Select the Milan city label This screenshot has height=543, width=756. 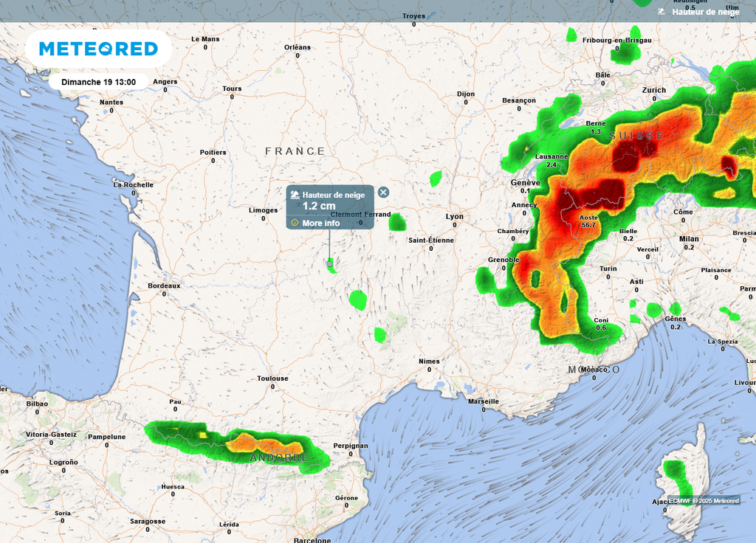pos(689,239)
